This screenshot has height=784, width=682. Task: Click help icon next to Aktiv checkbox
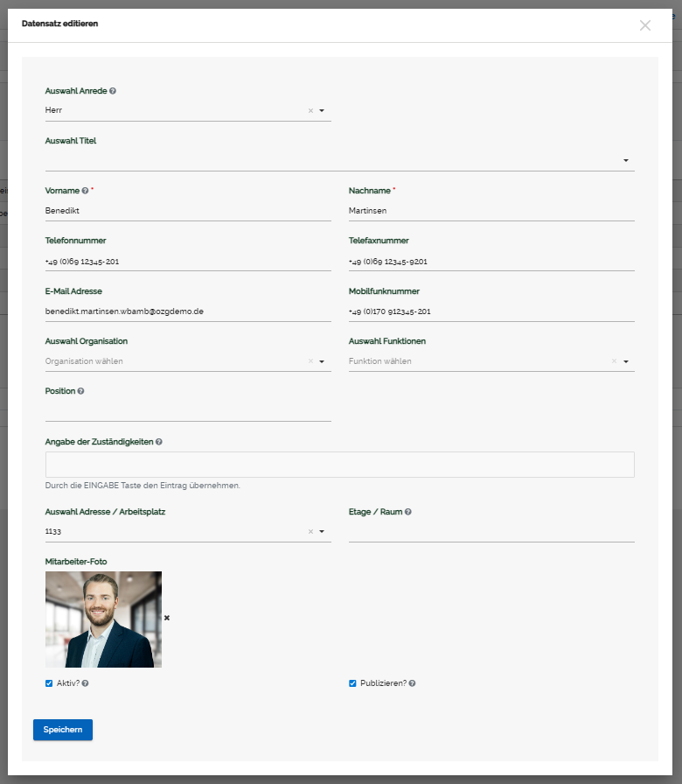tap(86, 683)
